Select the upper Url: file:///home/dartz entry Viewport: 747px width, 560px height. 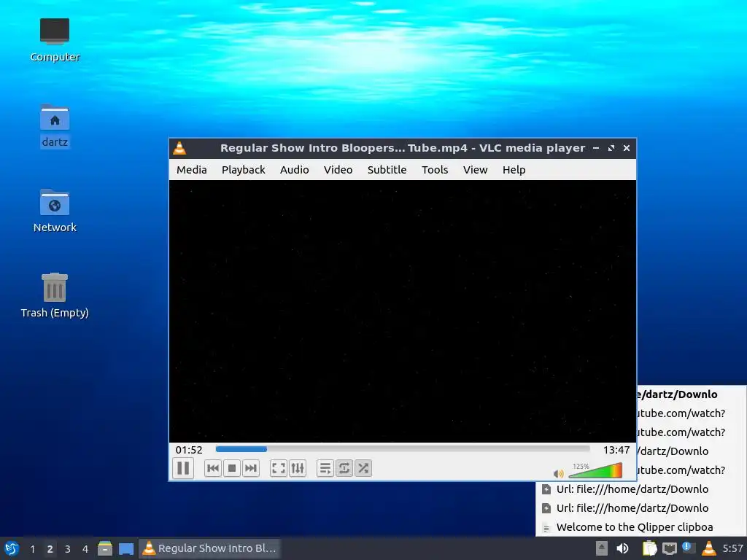pos(641,489)
